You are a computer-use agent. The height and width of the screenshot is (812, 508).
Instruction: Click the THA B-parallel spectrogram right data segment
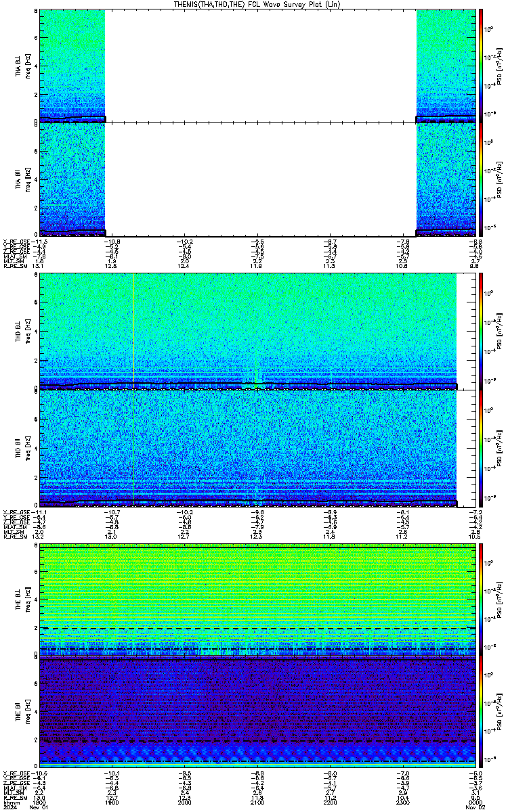(446, 179)
